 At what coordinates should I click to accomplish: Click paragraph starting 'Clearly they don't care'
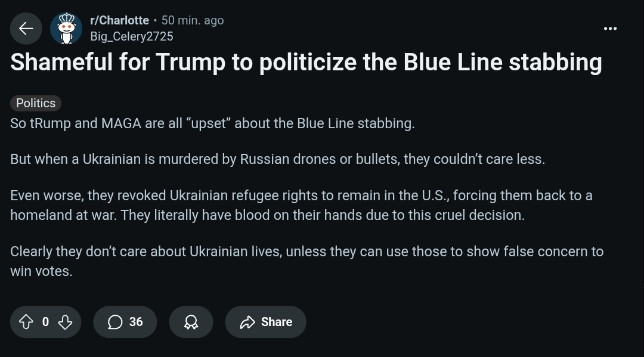[x=307, y=261]
